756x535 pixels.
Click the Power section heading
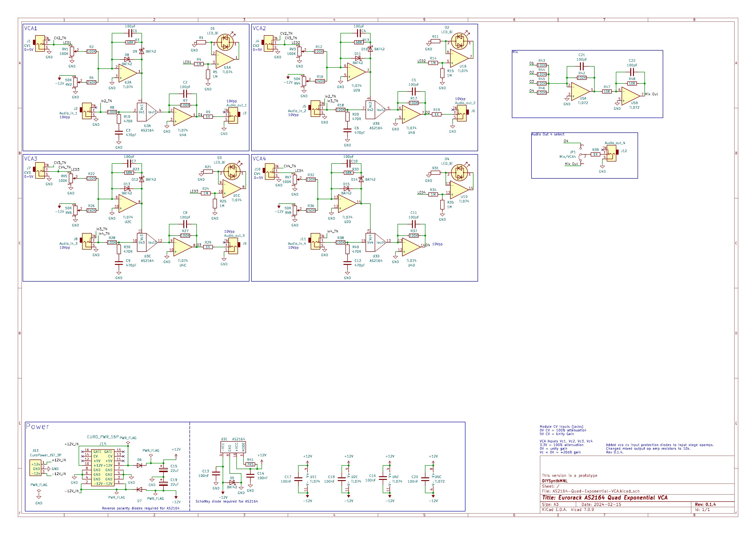37,427
